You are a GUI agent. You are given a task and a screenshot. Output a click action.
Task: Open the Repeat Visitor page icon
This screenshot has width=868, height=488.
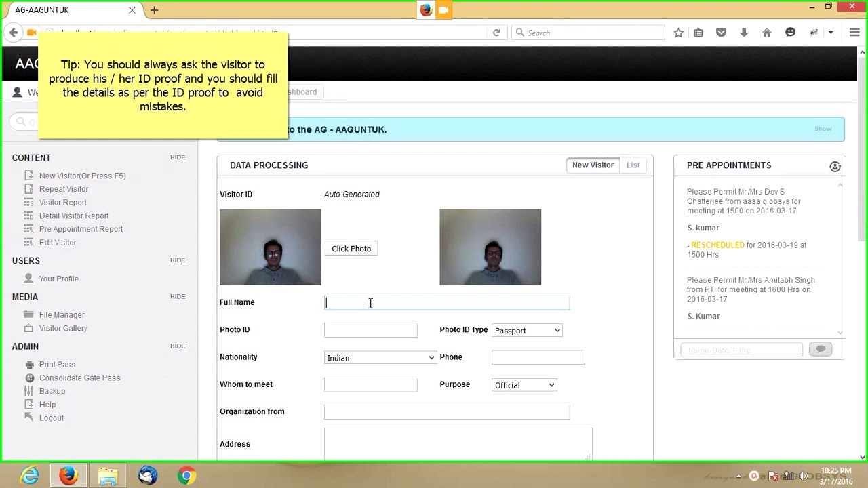tap(28, 189)
